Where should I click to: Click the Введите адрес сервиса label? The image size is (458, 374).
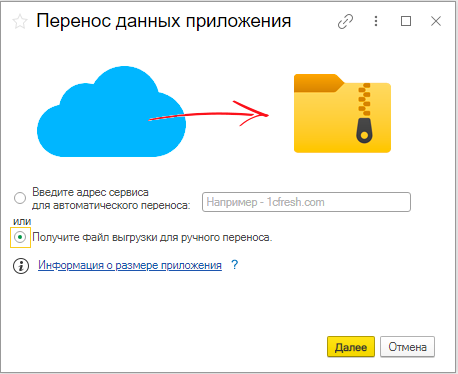click(x=111, y=199)
